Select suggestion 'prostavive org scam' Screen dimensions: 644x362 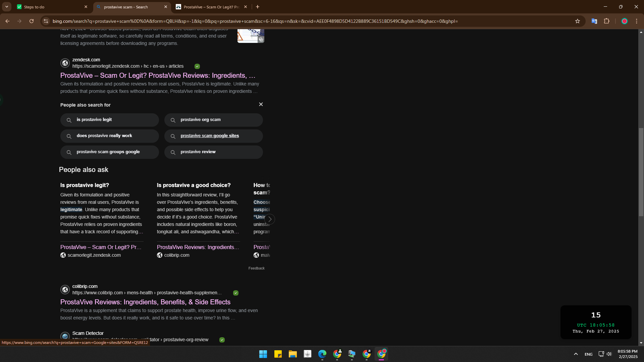tap(214, 120)
